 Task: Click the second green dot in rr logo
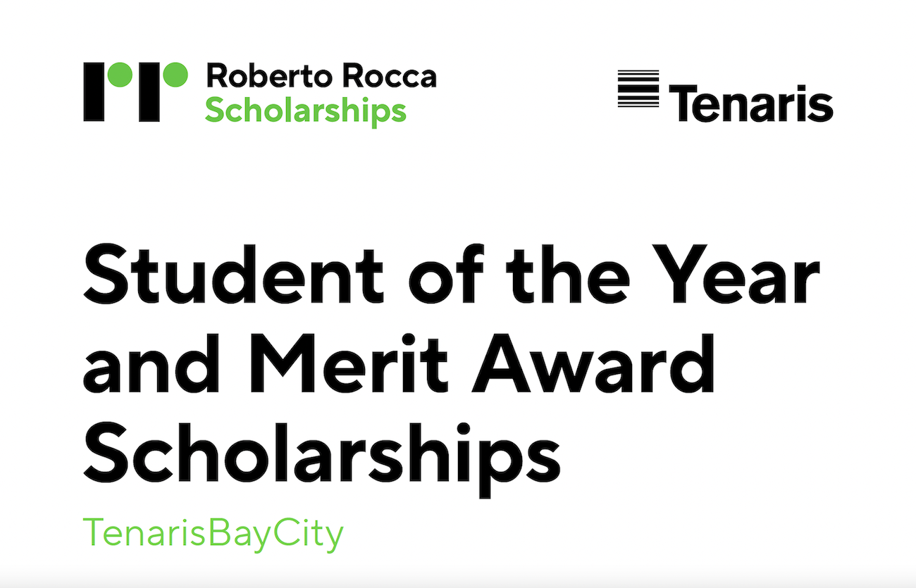(x=175, y=75)
